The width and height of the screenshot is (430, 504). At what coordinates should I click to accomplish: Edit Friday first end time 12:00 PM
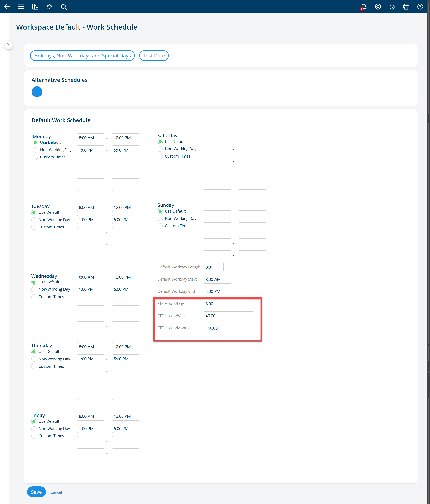[x=125, y=416]
